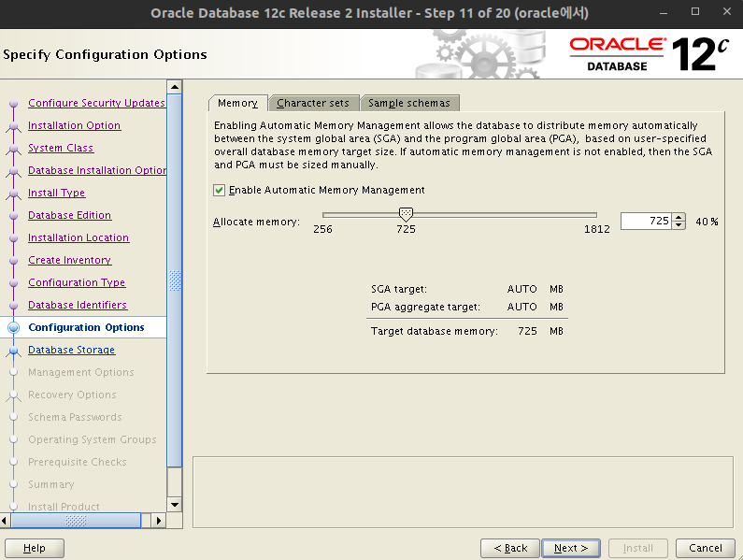743x560 pixels.
Task: Click the Install Type step node icon
Action: [14, 194]
